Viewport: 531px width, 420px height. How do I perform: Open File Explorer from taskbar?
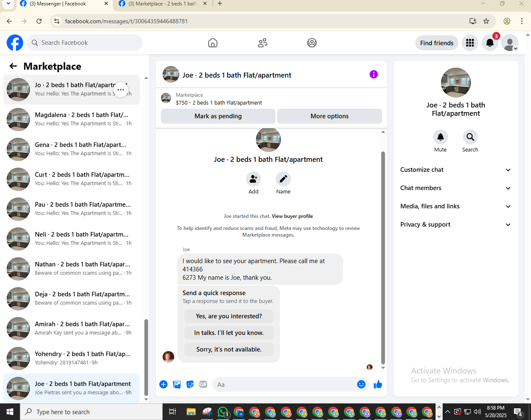[x=191, y=412]
